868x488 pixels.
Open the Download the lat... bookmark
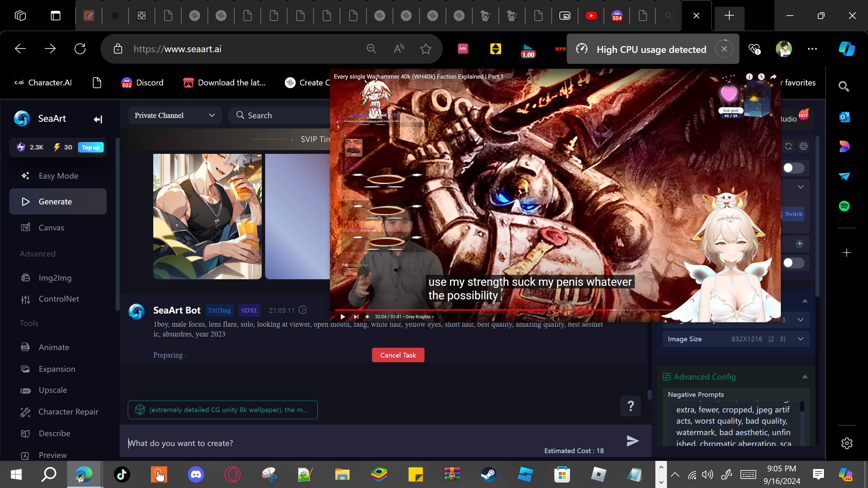coord(224,83)
